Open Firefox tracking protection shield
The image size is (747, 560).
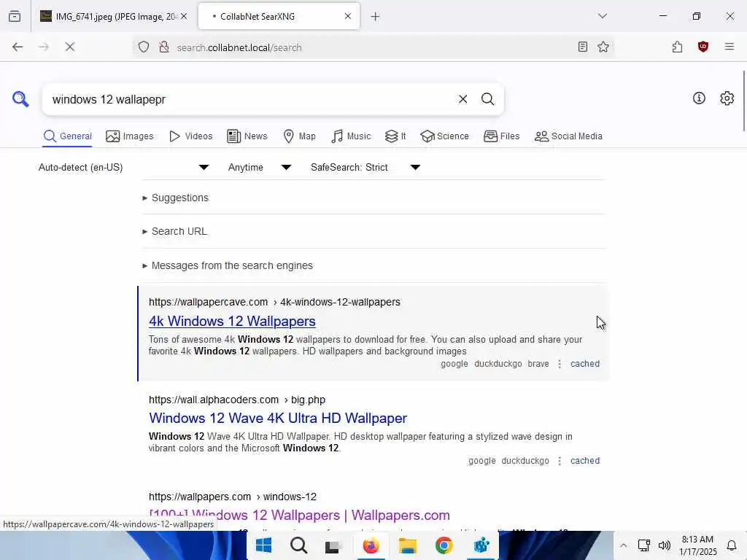[x=144, y=47]
